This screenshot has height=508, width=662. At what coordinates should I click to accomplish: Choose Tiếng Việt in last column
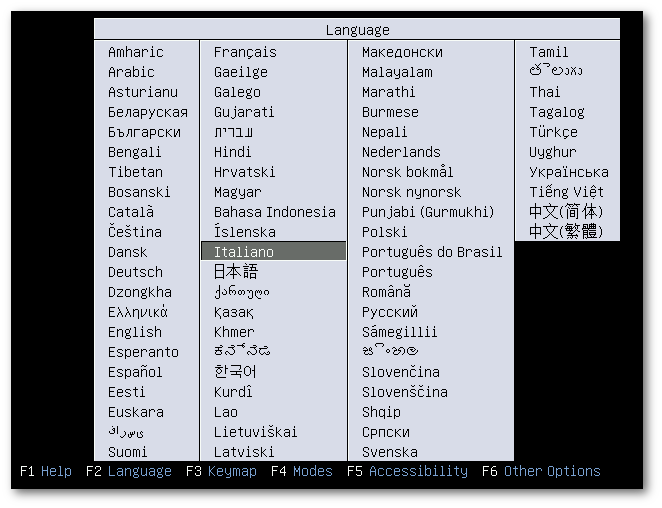tap(567, 192)
